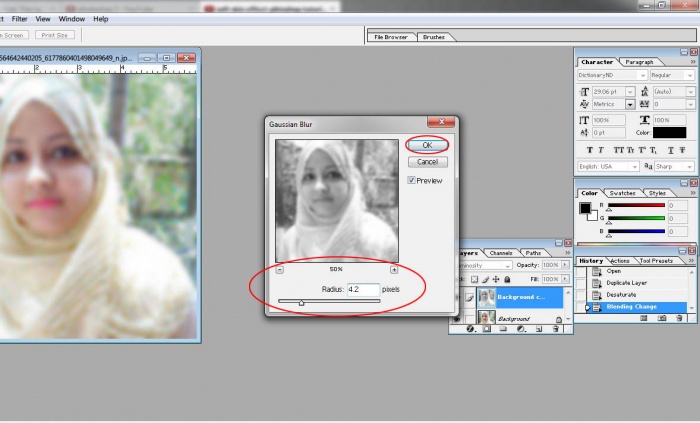Open Color panel flyout menu
Image resolution: width=700 pixels, height=423 pixels.
(x=693, y=193)
